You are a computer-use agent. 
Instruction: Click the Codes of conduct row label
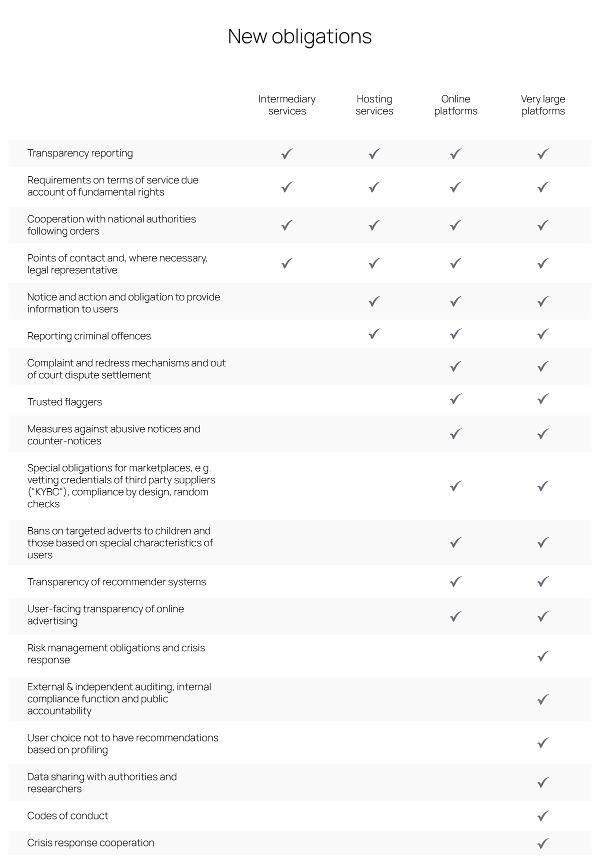[67, 816]
